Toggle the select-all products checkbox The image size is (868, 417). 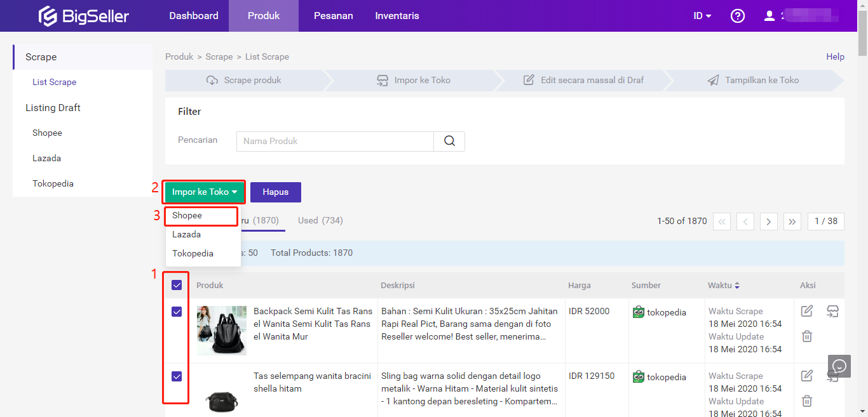(177, 286)
